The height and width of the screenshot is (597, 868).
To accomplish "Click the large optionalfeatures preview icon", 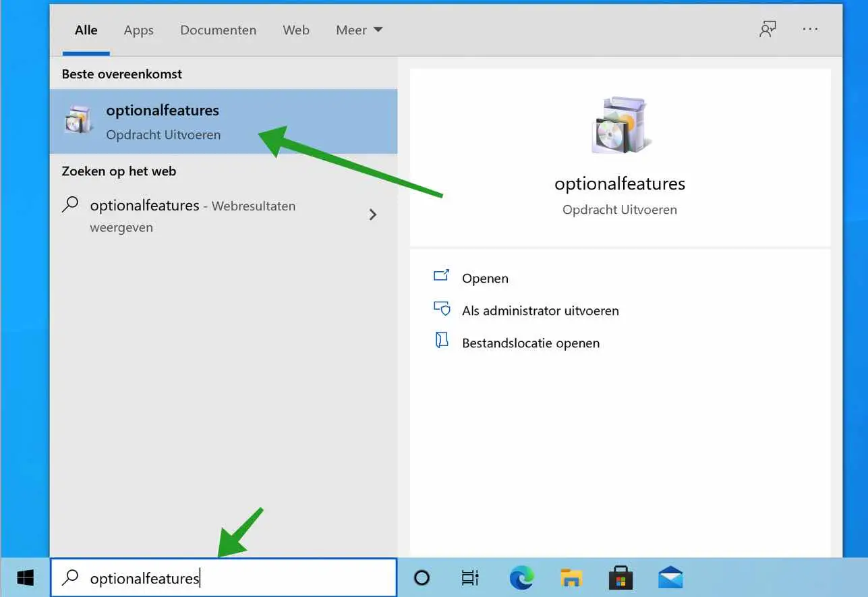I will [x=620, y=125].
